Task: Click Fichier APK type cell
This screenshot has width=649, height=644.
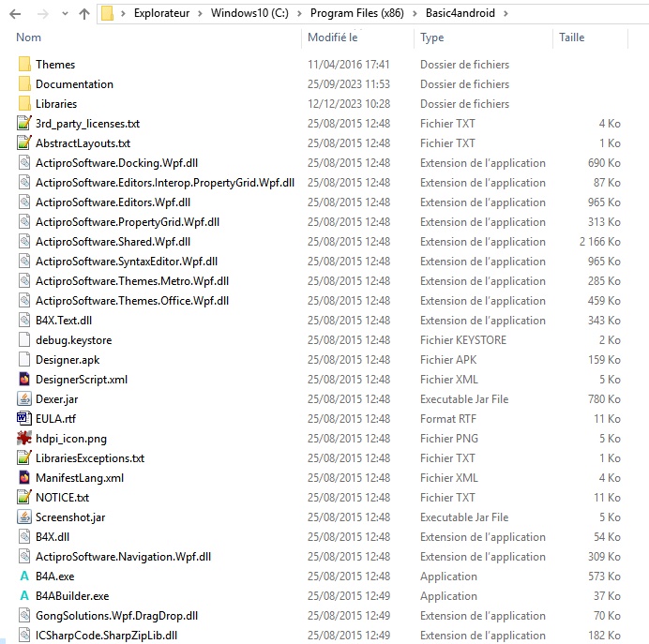Action: (x=448, y=359)
